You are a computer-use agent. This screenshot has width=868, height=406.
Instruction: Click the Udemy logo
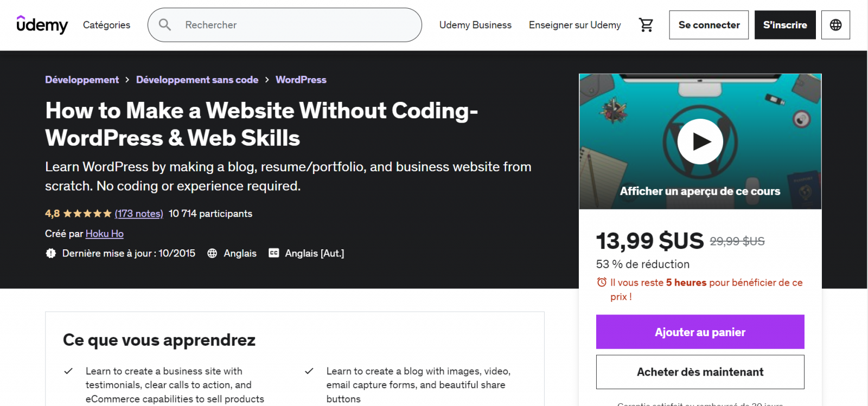[42, 25]
